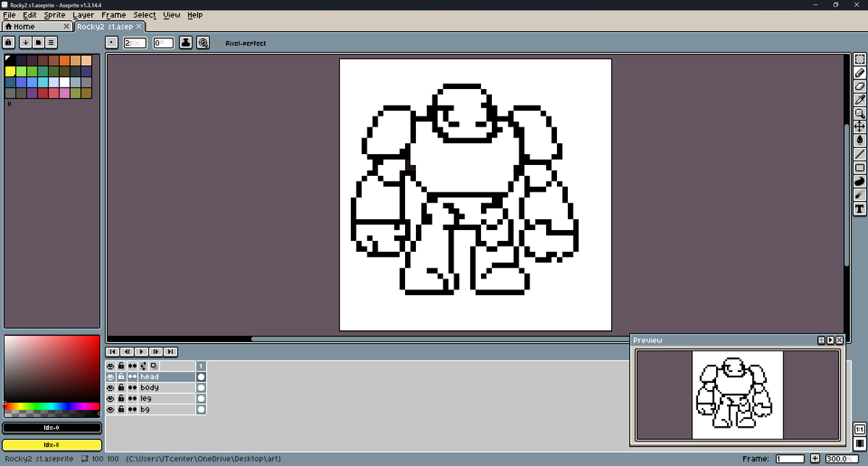Viewport: 868px width, 466px height.
Task: Select the Line tool
Action: (860, 154)
